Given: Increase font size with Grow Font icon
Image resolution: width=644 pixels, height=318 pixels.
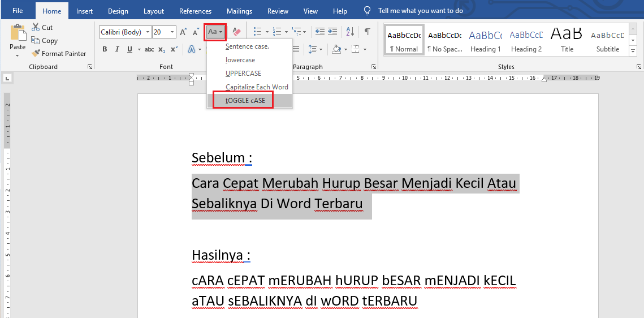Looking at the screenshot, I should coord(184,32).
